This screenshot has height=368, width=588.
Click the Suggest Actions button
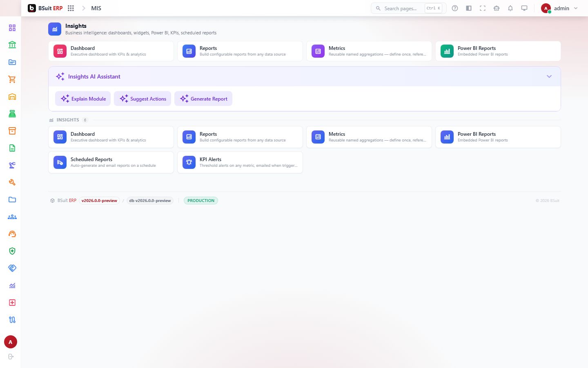(x=143, y=99)
